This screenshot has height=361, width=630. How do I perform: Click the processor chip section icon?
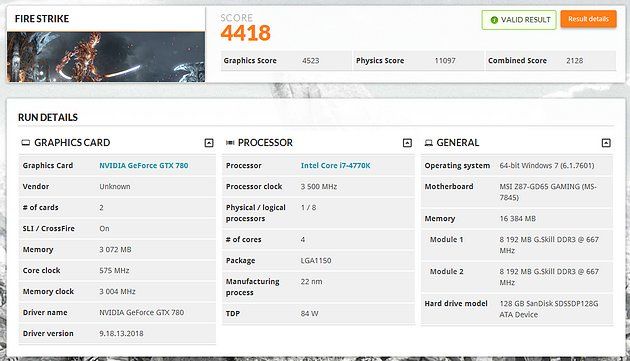point(230,143)
